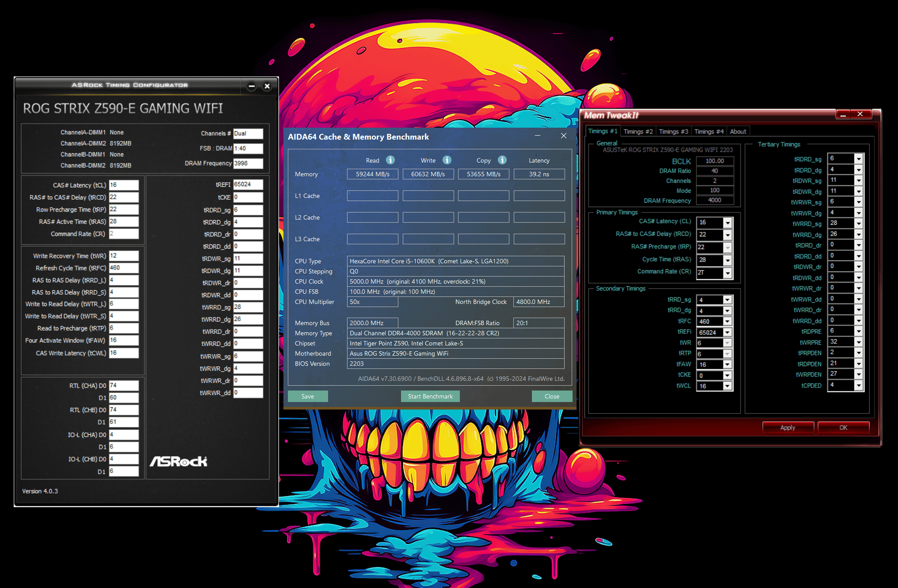Expand the tWCL dropdown in MemTweakIt
The image size is (898, 588).
pos(727,386)
